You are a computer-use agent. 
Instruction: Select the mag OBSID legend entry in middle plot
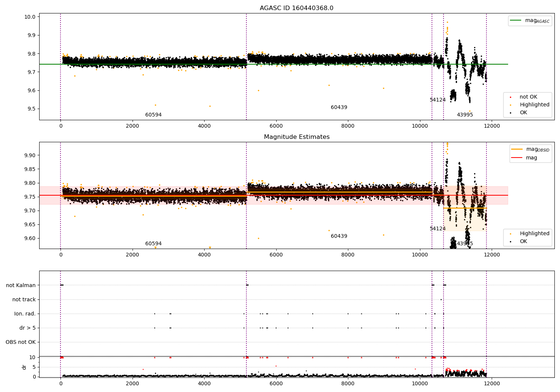530,149
